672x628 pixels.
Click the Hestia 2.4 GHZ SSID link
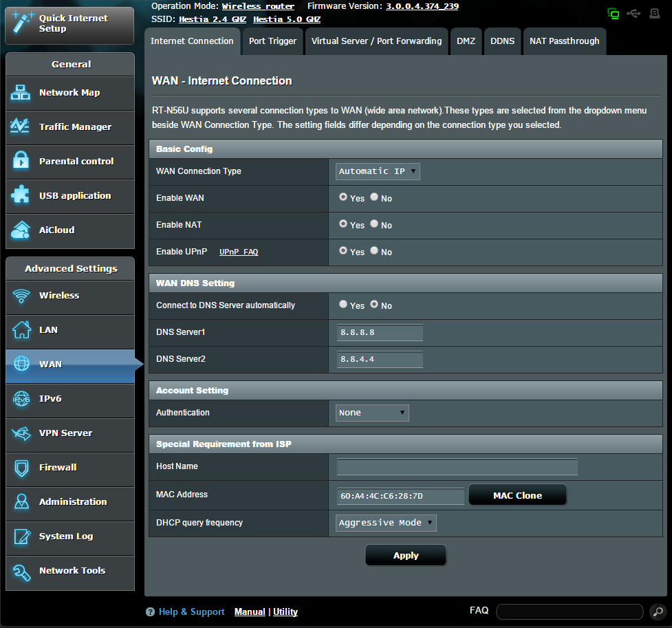pyautogui.click(x=213, y=19)
